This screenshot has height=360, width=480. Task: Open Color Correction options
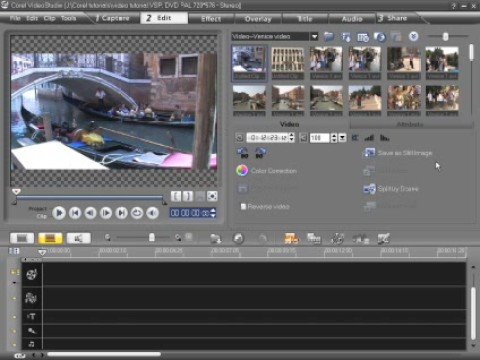(x=266, y=171)
